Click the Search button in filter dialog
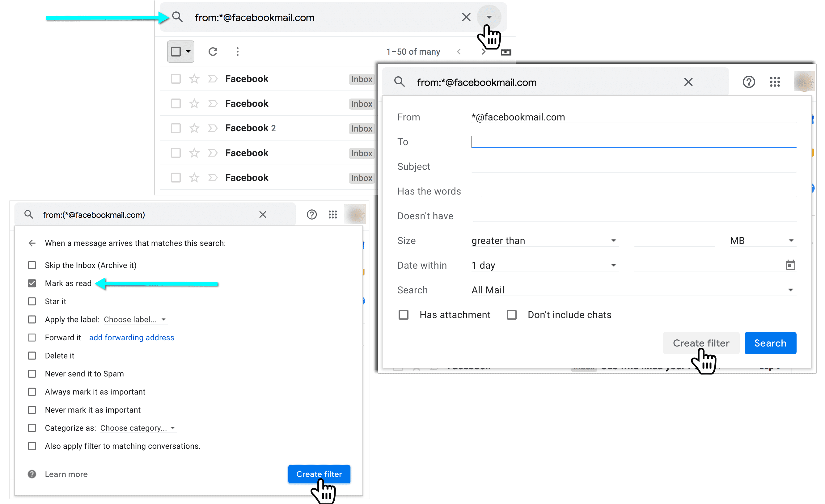 tap(770, 343)
